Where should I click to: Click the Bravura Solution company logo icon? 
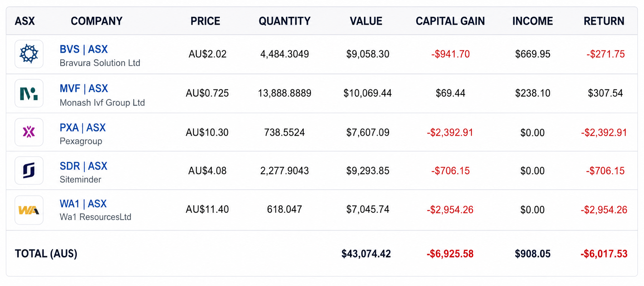(x=29, y=54)
